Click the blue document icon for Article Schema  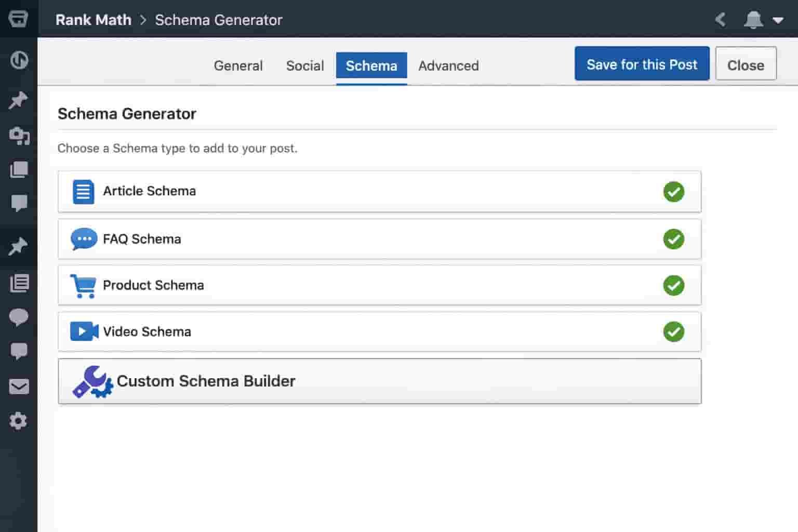point(83,192)
